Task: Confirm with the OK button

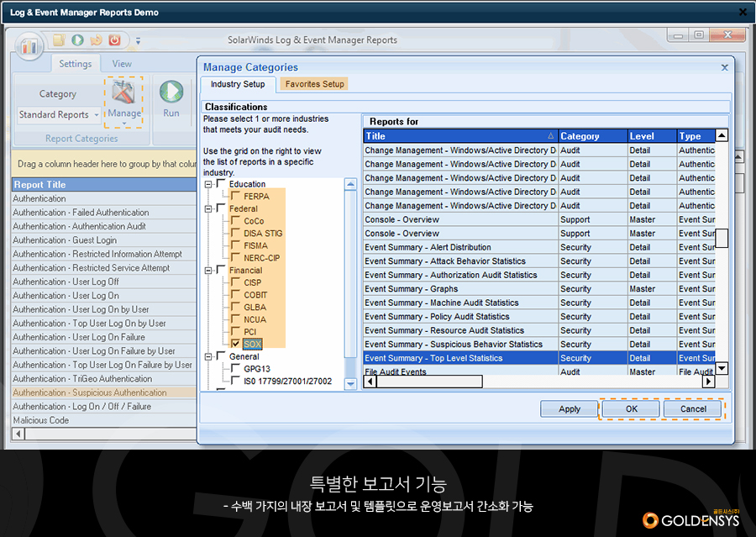Action: coord(631,408)
